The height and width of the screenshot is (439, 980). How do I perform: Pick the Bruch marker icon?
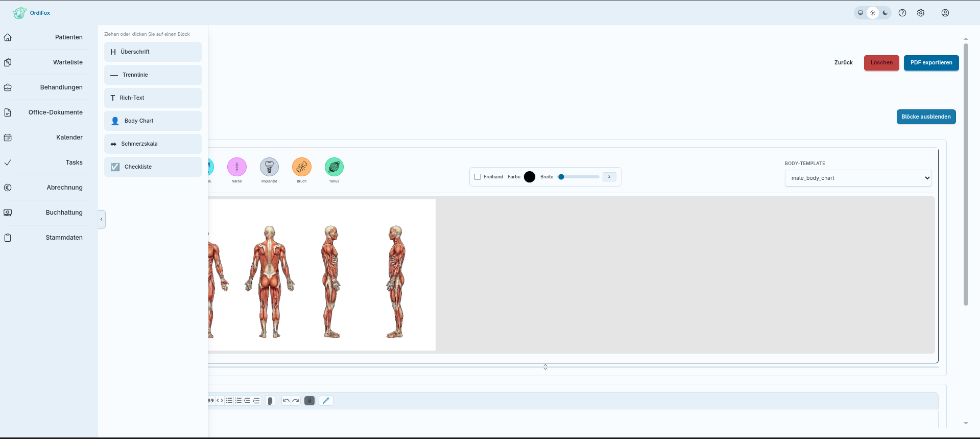pos(302,167)
